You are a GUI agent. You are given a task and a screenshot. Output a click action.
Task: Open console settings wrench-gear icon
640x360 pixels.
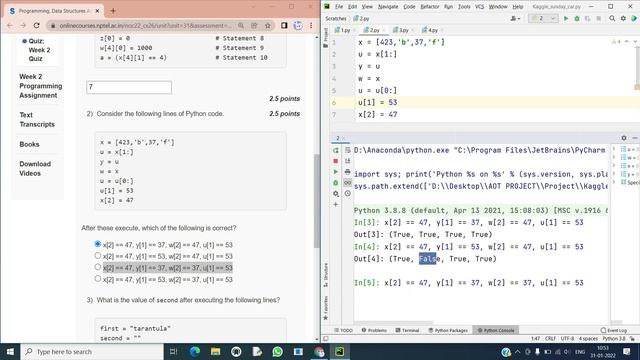tap(336, 193)
